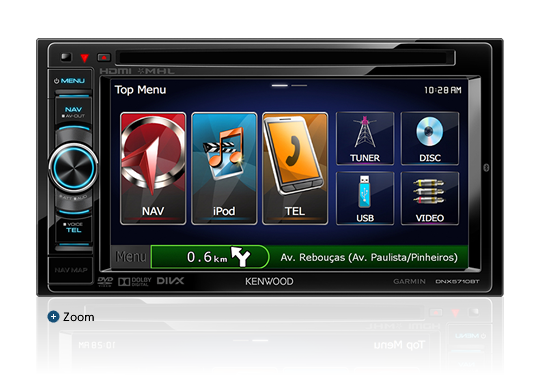Screen dimensions: 539x380
Task: Click the hardware MENU power button
Action: 70,81
